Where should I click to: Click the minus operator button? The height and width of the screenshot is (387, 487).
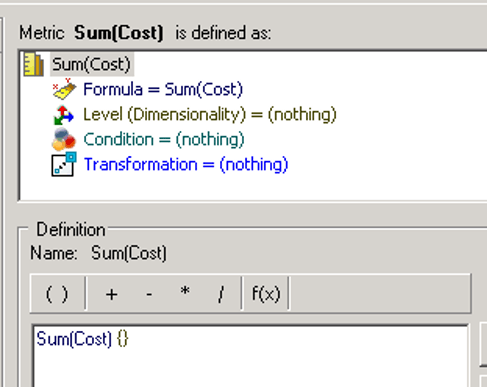pyautogui.click(x=149, y=294)
